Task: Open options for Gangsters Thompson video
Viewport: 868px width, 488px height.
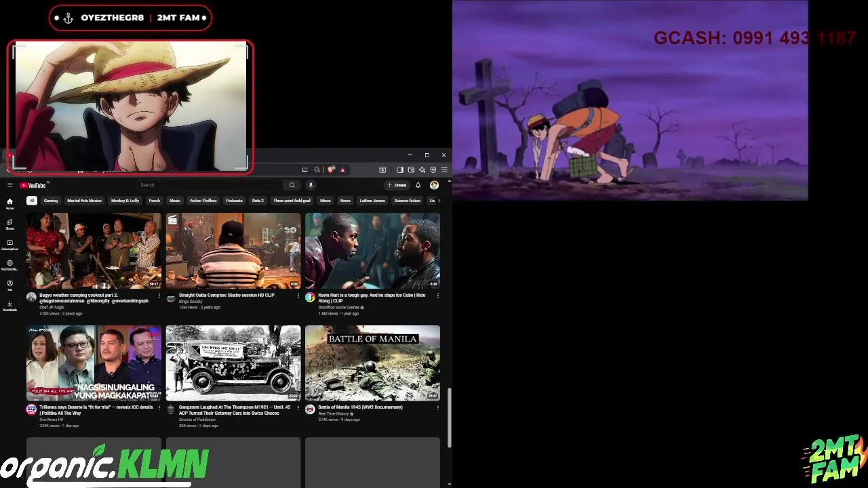Action: pyautogui.click(x=298, y=407)
